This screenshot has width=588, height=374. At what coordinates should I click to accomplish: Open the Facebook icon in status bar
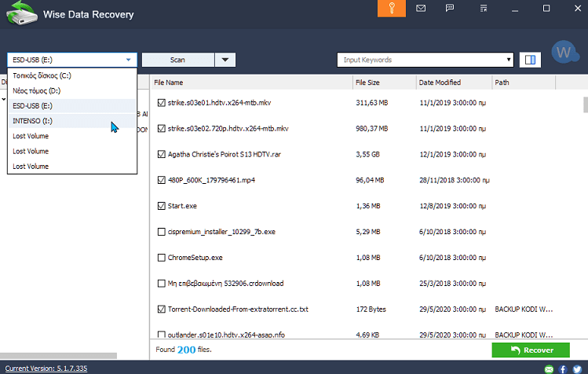coord(563,369)
